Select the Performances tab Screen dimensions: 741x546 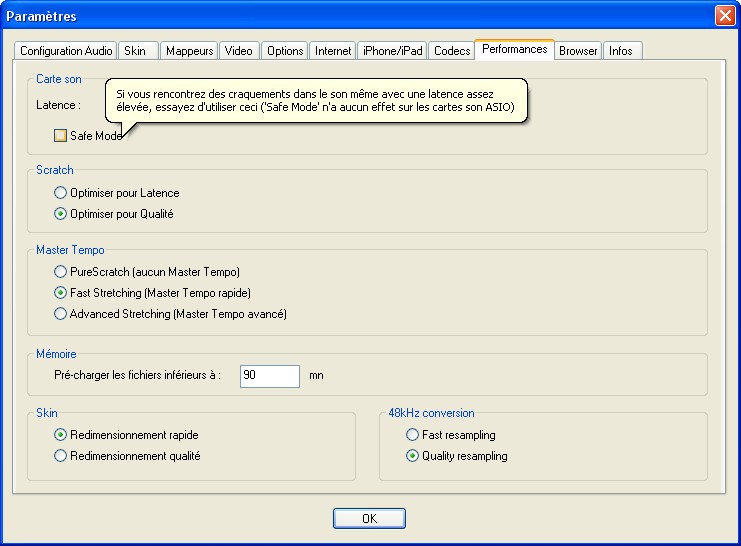point(514,49)
